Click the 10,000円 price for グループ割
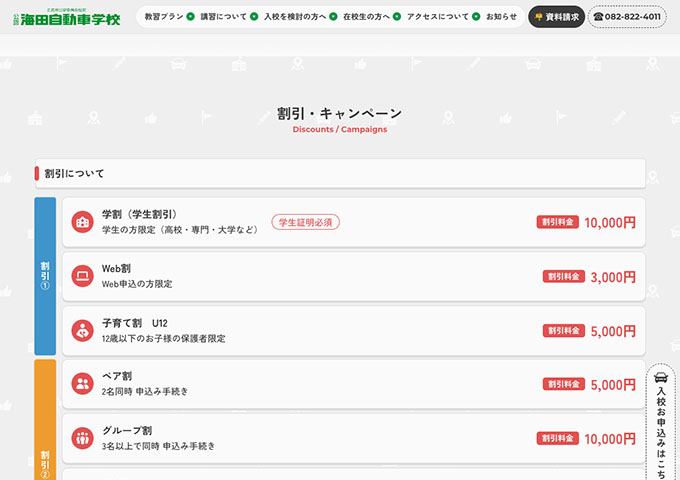The image size is (680, 480). tap(610, 439)
